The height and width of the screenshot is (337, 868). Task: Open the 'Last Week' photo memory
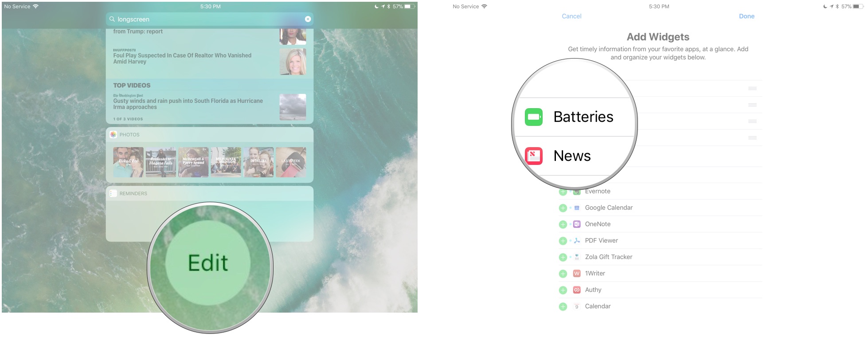coord(291,162)
